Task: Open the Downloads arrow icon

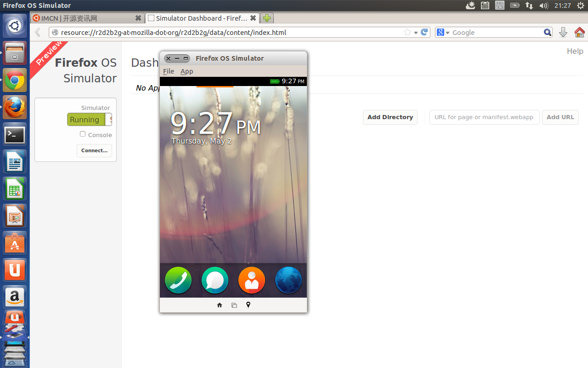Action: pos(563,32)
